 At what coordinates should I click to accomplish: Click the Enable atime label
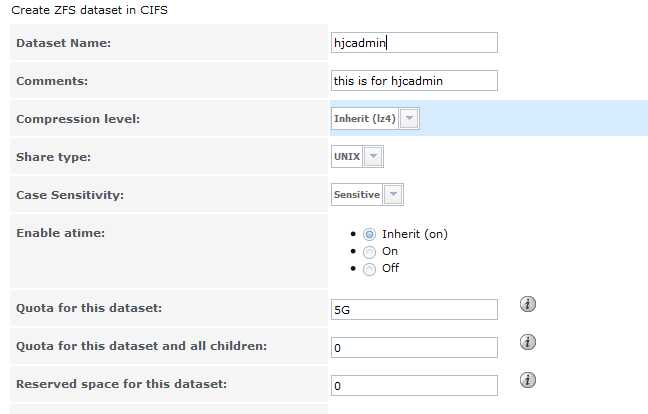point(60,232)
